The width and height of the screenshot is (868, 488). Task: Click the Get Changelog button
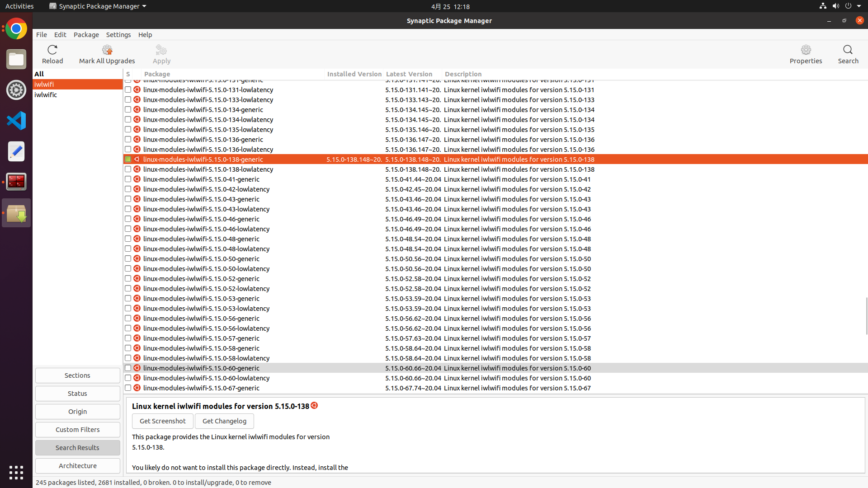click(x=224, y=421)
